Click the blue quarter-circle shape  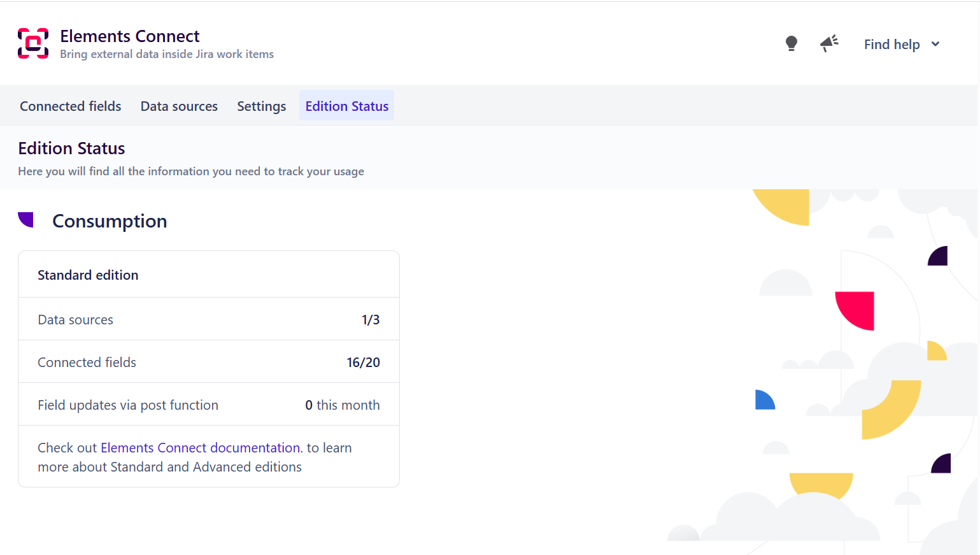(x=763, y=401)
